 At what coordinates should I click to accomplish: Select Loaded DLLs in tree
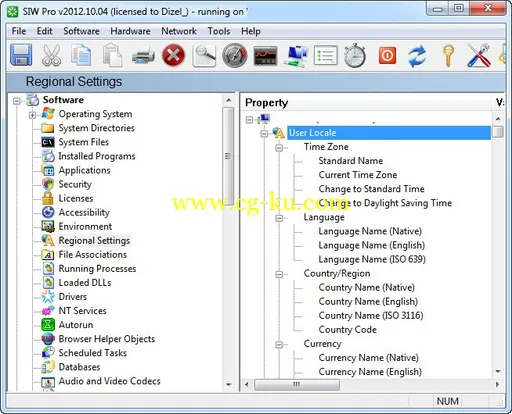click(85, 282)
